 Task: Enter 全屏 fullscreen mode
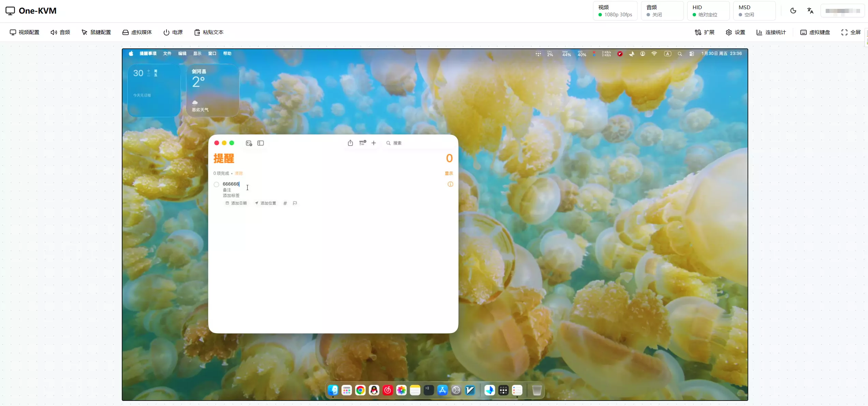point(851,32)
